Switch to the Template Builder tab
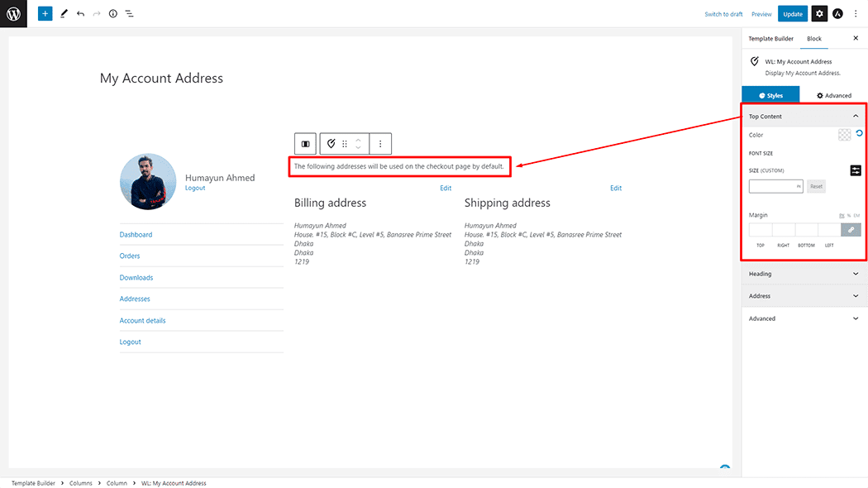This screenshot has height=488, width=868. coord(771,39)
